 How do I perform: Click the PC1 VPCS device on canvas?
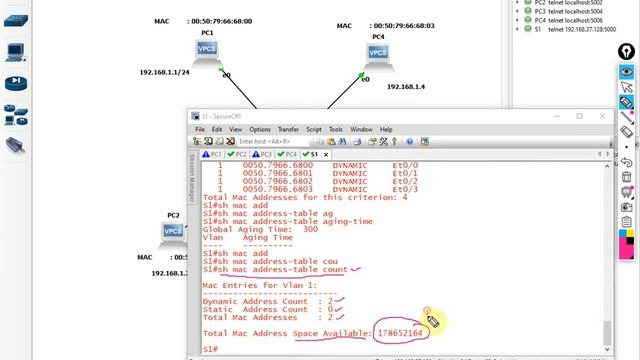[x=207, y=53]
